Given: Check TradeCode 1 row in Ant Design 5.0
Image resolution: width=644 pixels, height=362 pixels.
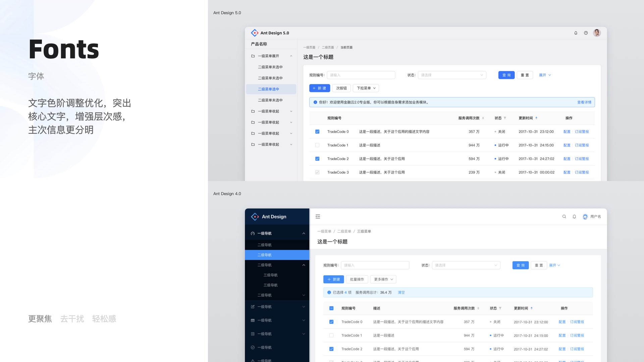Looking at the screenshot, I should (317, 145).
